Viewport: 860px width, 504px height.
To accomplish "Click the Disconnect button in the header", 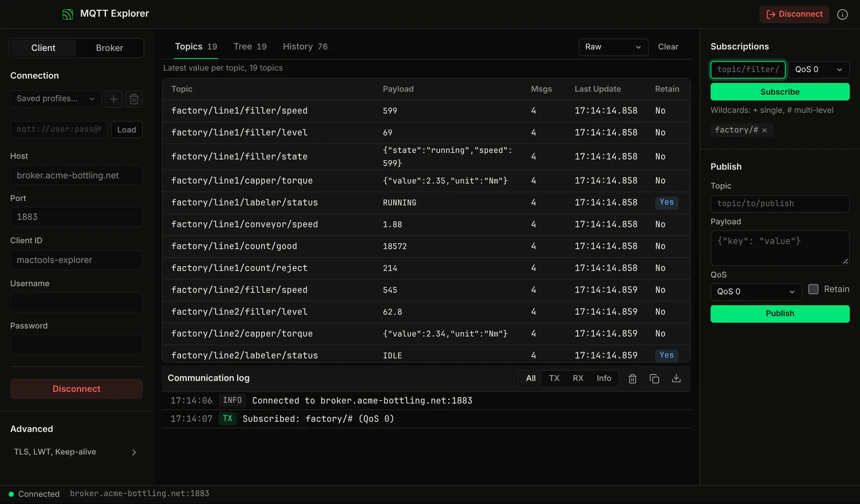I will [794, 15].
